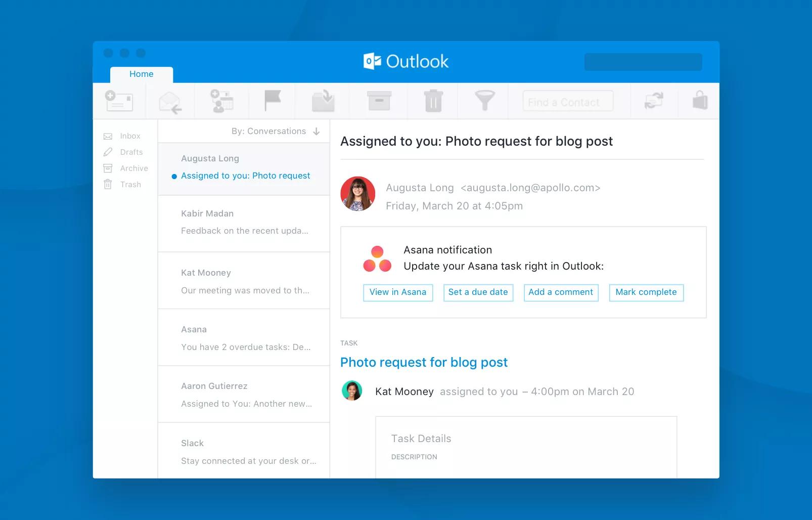Select the Home tab
This screenshot has width=812, height=520.
(x=142, y=74)
